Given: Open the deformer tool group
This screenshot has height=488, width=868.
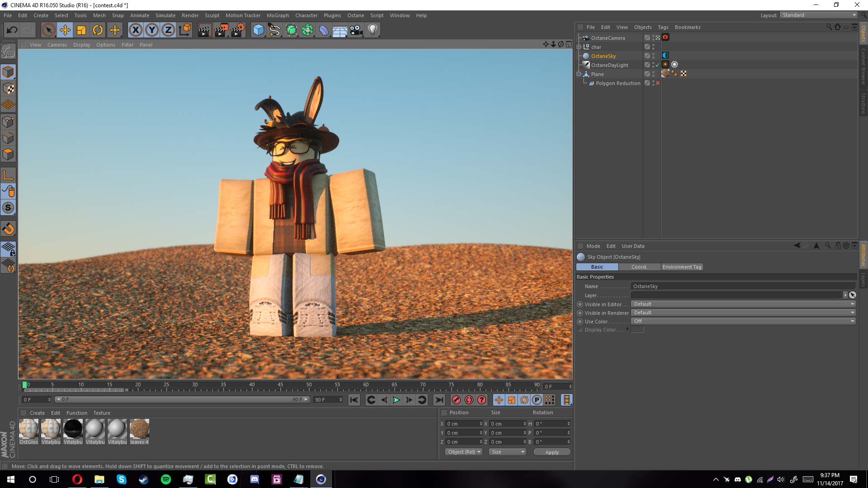Looking at the screenshot, I should (324, 30).
